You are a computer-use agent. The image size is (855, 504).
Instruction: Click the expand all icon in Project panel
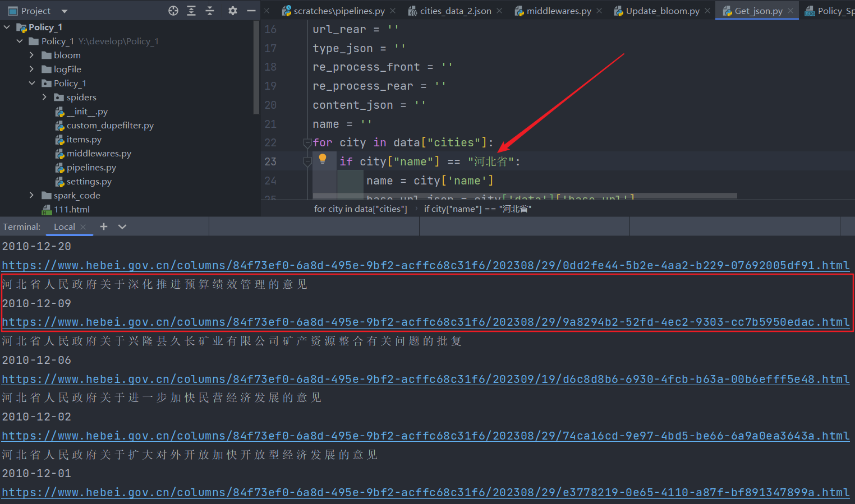point(191,11)
